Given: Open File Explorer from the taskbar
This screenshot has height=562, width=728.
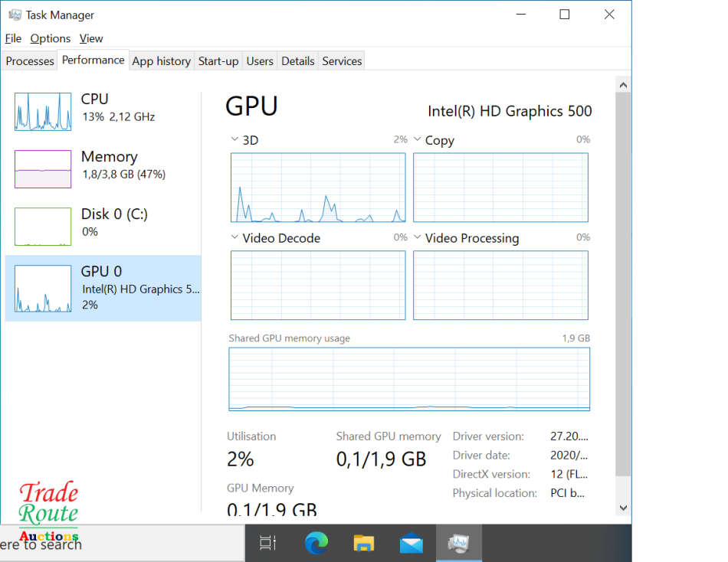Looking at the screenshot, I should [x=363, y=543].
